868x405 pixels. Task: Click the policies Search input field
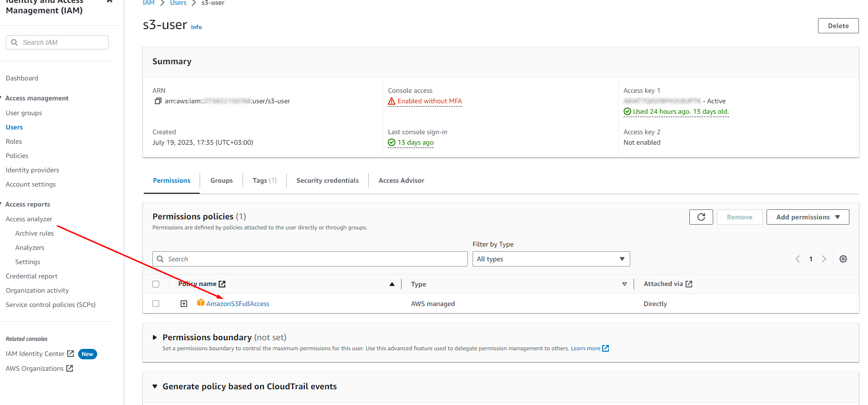click(310, 259)
